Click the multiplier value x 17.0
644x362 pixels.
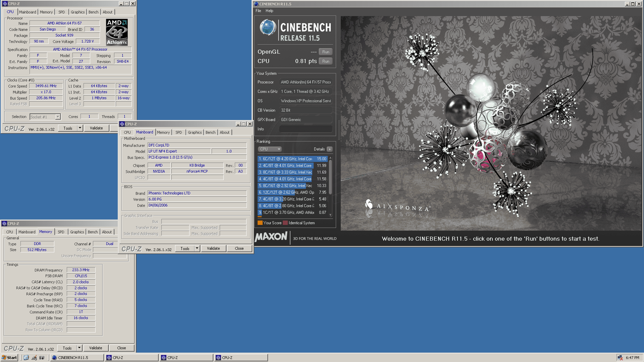46,92
